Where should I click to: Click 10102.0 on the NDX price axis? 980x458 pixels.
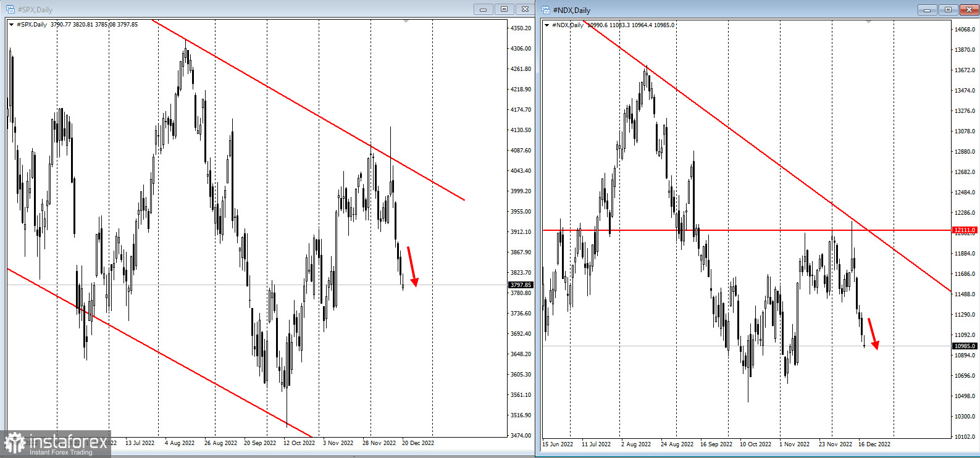tap(965, 437)
